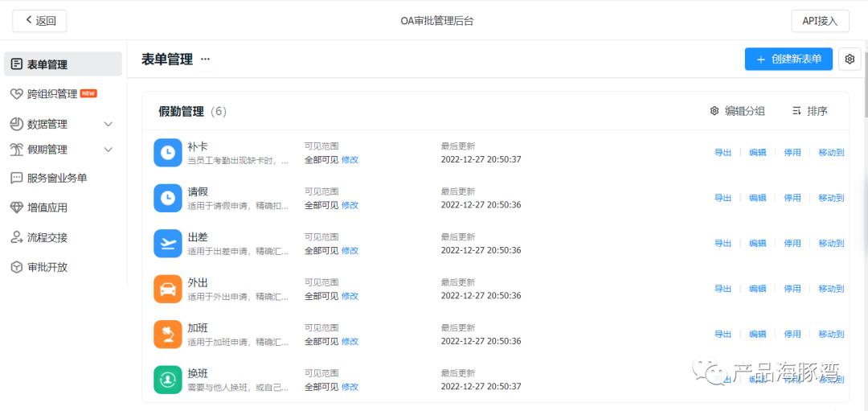This screenshot has height=411, width=868.
Task: Click 停用 for the 出差 form
Action: point(792,243)
